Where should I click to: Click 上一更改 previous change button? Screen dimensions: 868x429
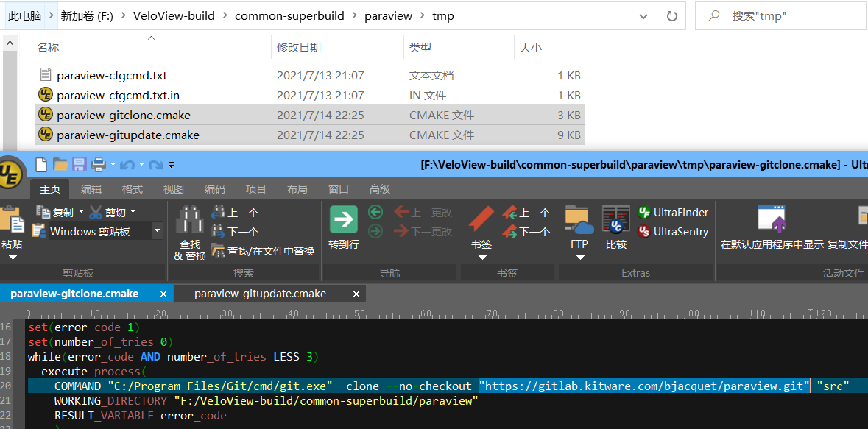423,213
